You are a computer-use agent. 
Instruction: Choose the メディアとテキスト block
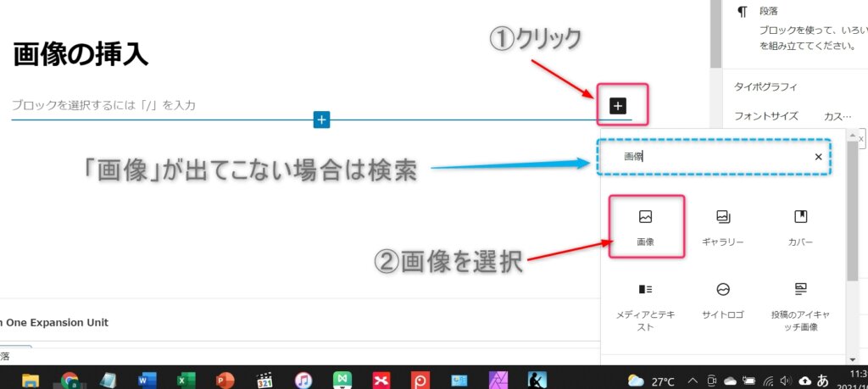point(646,307)
